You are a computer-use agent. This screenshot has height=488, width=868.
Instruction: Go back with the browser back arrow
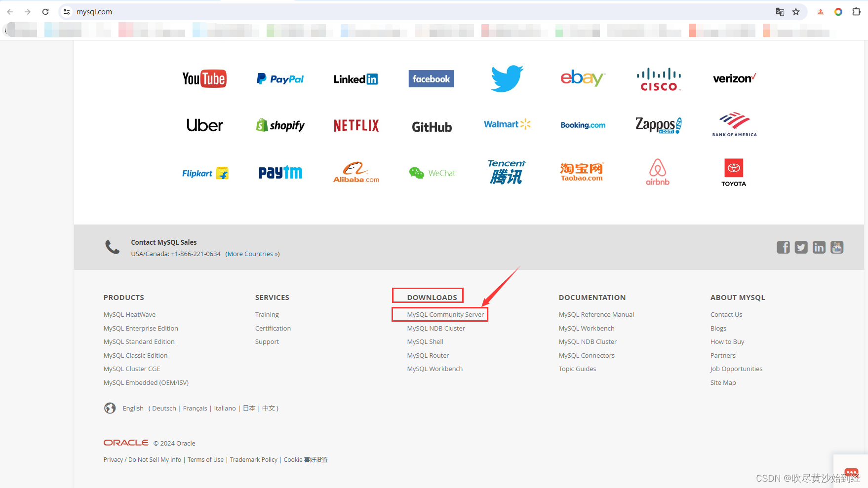pos(10,12)
